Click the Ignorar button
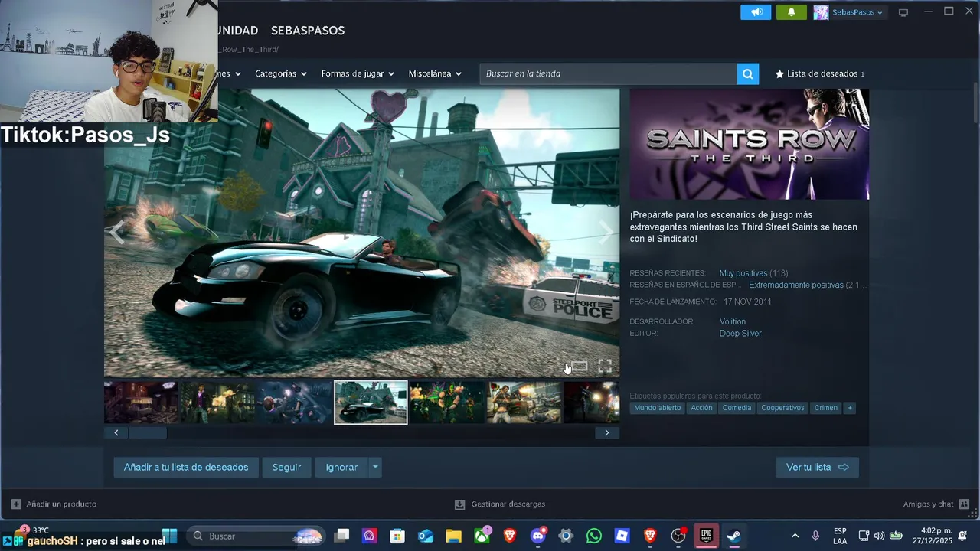 (x=341, y=467)
